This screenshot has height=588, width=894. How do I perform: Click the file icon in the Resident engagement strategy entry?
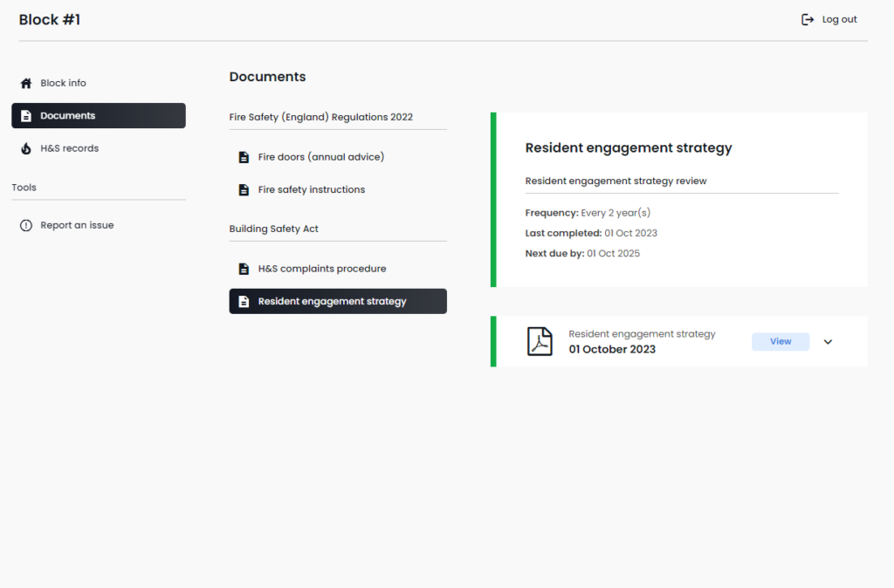pos(243,301)
